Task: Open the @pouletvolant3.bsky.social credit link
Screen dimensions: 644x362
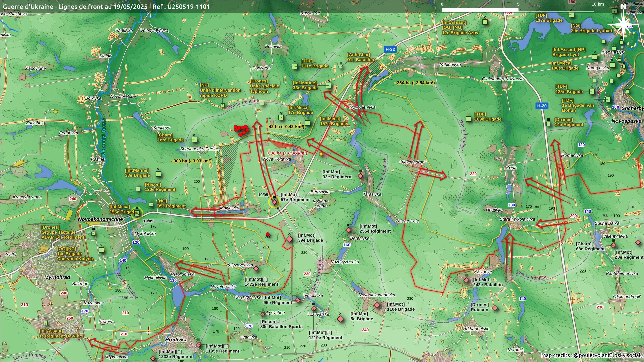Action: click(x=607, y=355)
